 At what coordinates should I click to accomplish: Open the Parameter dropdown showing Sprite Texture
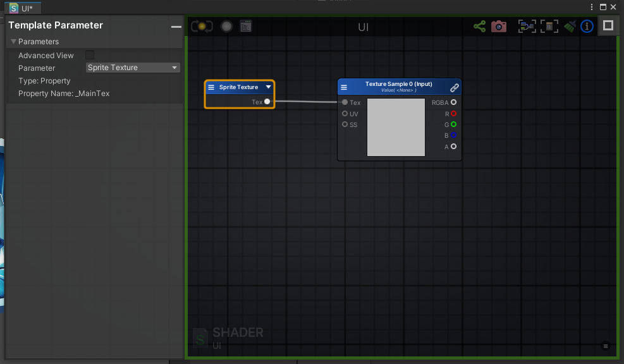133,68
